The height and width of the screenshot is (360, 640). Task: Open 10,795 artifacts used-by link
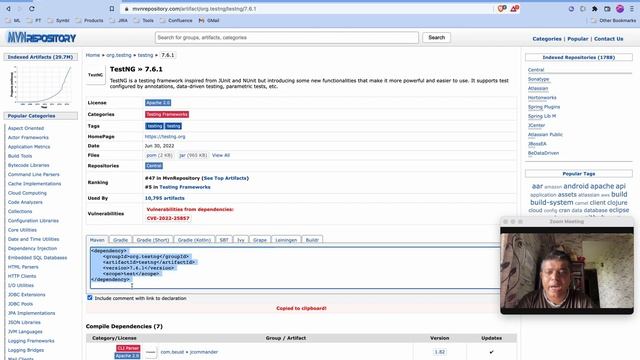pos(164,198)
